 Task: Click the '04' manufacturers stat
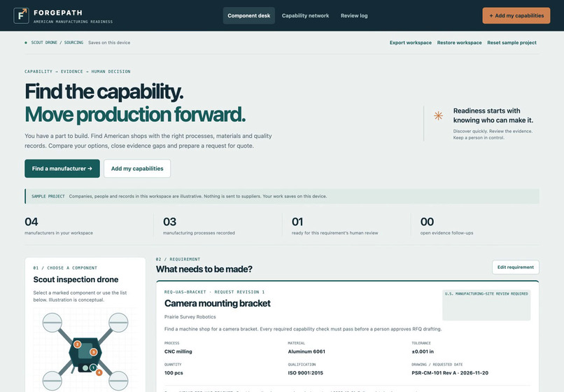click(x=31, y=222)
